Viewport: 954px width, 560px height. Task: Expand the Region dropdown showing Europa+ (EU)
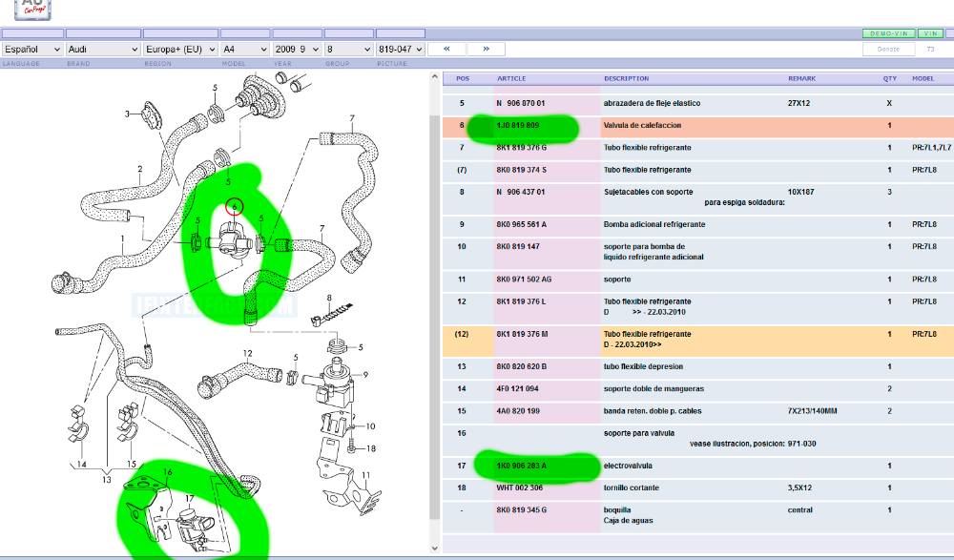[180, 50]
